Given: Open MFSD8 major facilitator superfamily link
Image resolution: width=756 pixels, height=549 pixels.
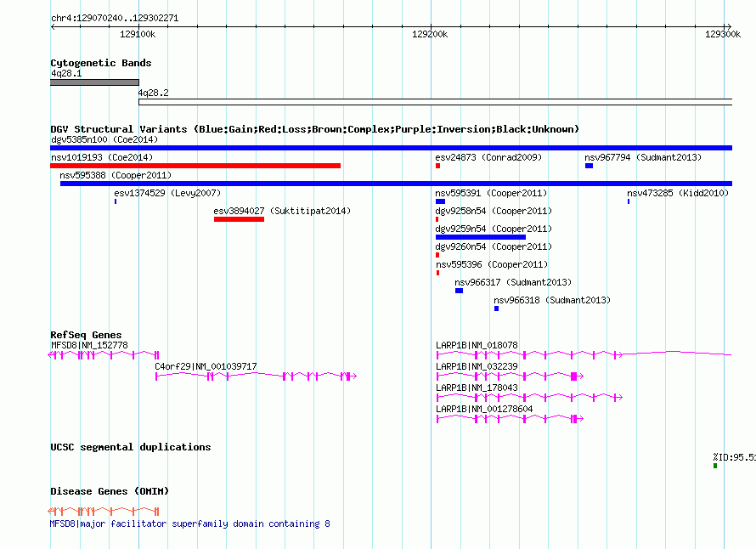Looking at the screenshot, I should click(190, 524).
